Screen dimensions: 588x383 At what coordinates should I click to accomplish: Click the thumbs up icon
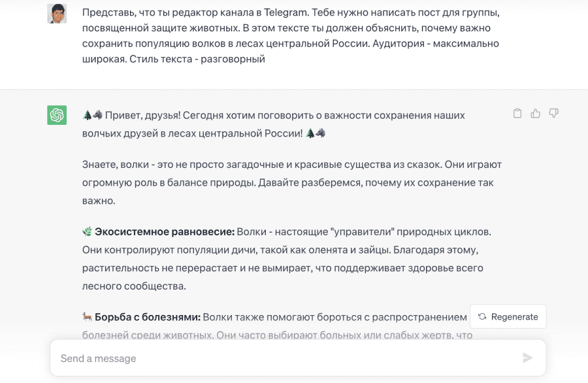[x=536, y=114]
